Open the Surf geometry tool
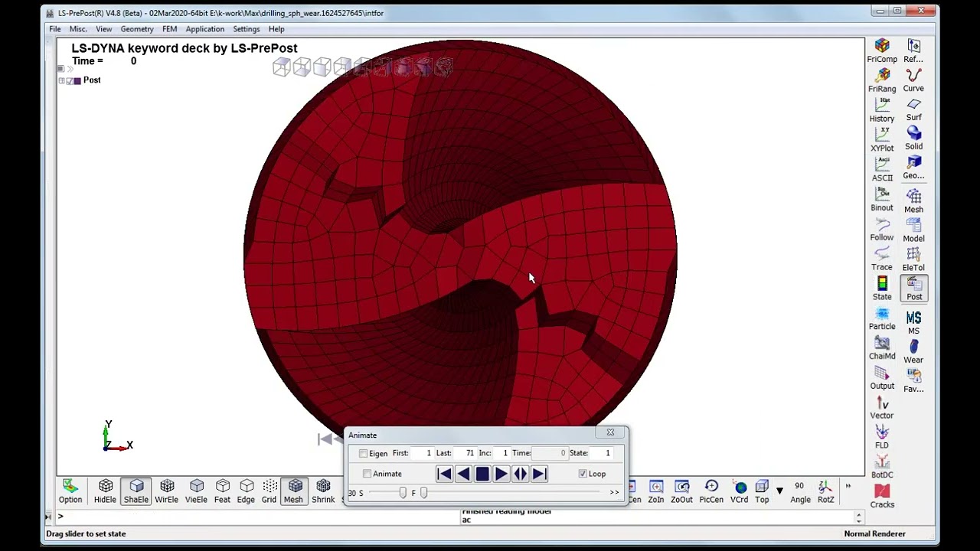This screenshot has height=551, width=980. tap(913, 109)
